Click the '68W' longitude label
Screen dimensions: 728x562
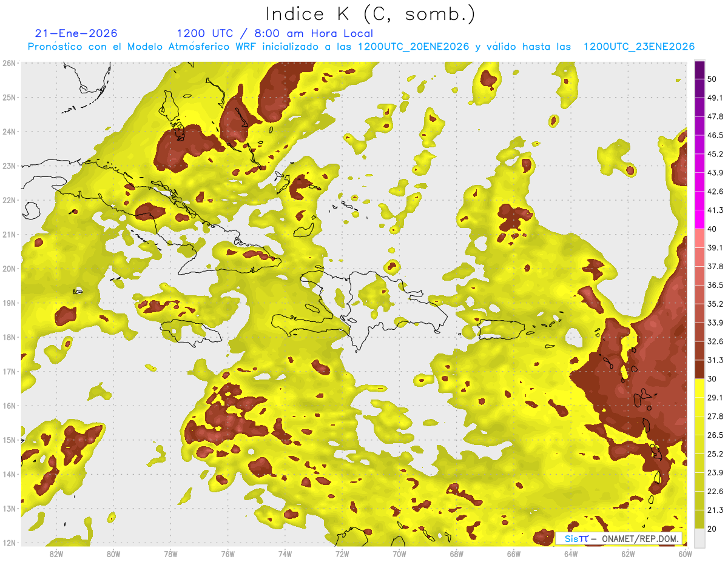pyautogui.click(x=456, y=554)
